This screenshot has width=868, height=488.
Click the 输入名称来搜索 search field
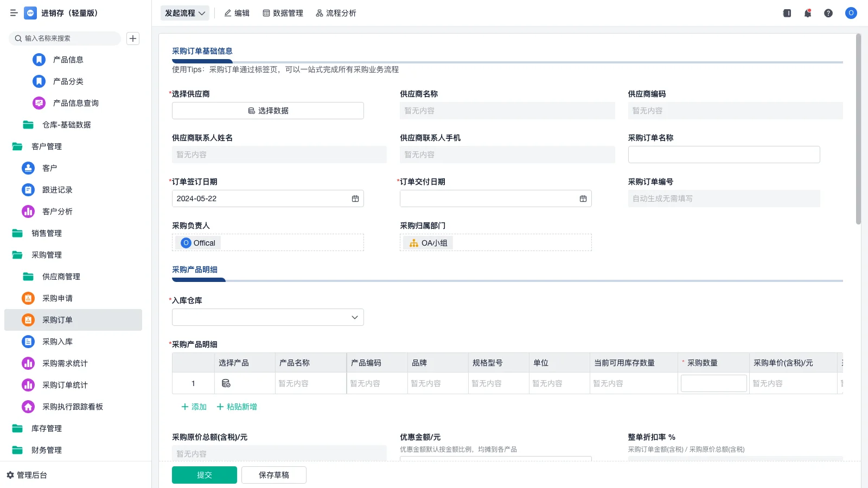[x=65, y=38]
